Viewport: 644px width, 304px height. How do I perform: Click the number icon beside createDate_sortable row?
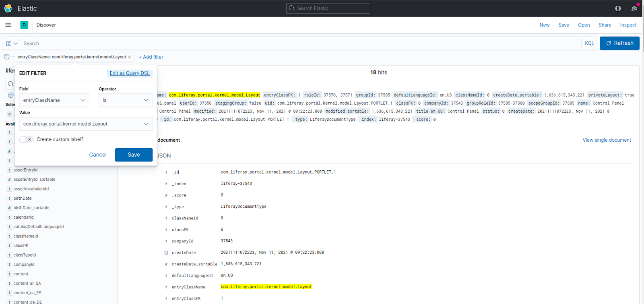(166, 264)
